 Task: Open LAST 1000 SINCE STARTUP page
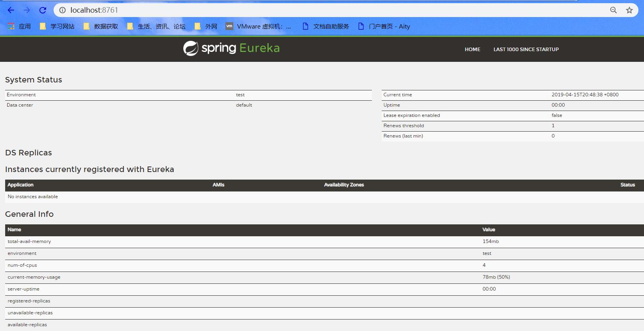pos(526,50)
